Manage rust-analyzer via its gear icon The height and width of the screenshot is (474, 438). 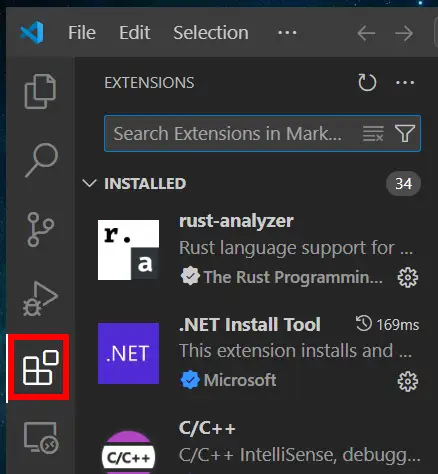click(408, 277)
